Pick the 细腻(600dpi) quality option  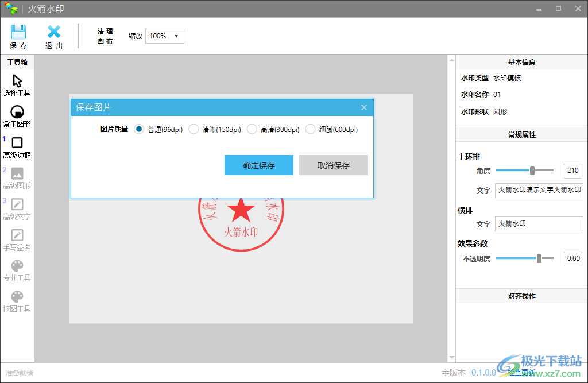311,130
